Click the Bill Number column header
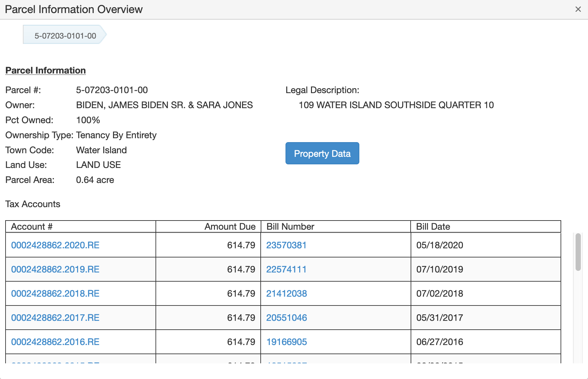 pos(336,226)
